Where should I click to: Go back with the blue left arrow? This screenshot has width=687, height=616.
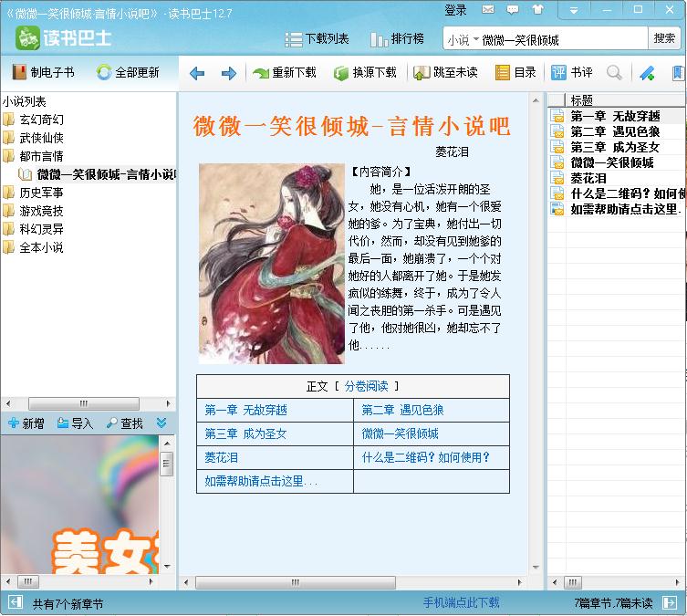click(x=197, y=73)
